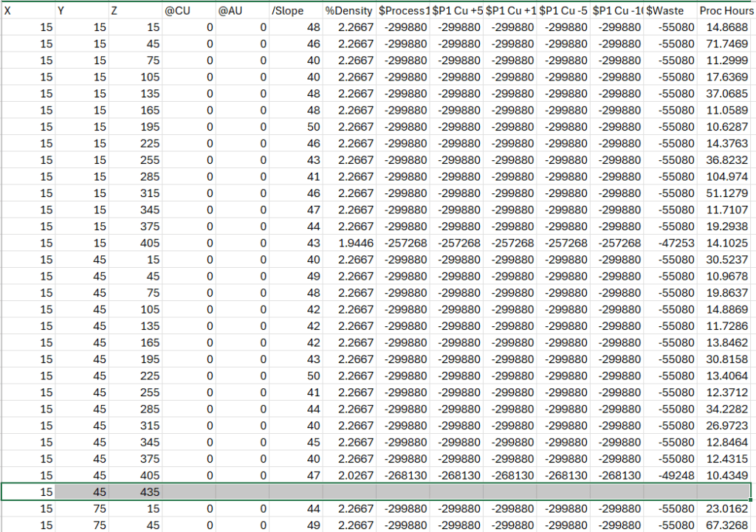Click the @AU column header cell

coord(242,11)
